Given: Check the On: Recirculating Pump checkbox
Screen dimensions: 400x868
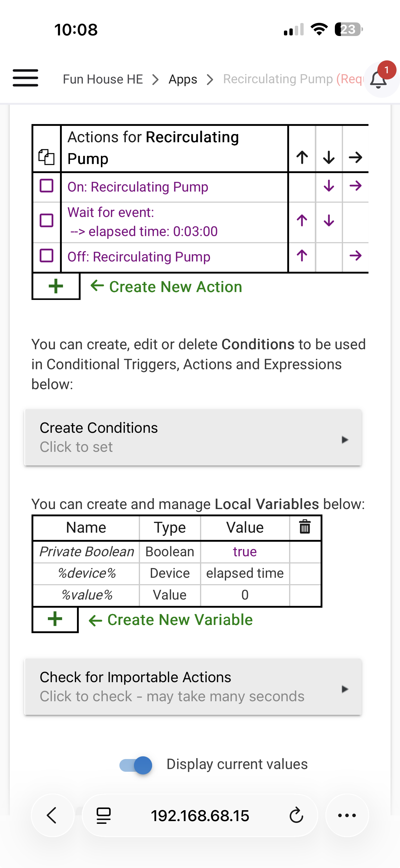Looking at the screenshot, I should (x=47, y=186).
